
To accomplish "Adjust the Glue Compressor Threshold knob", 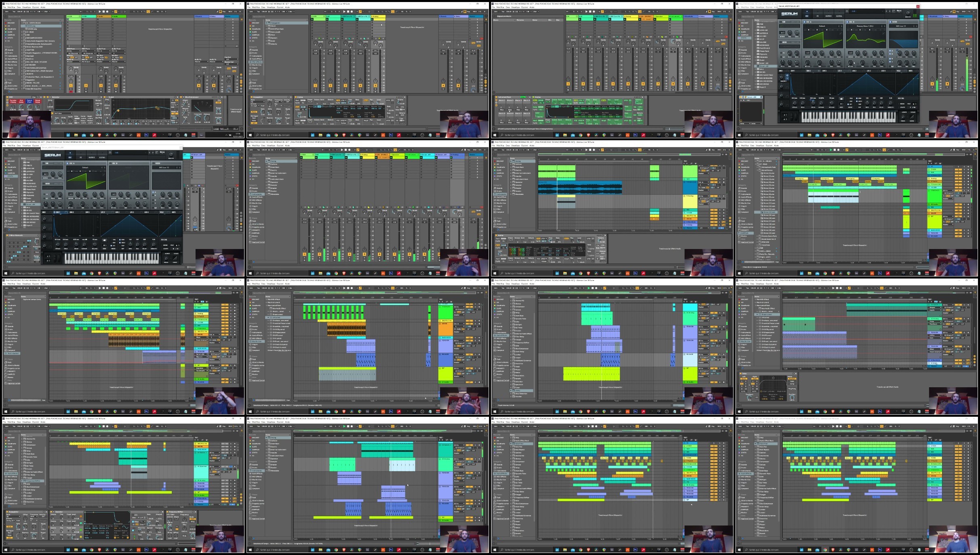I will coord(198,118).
